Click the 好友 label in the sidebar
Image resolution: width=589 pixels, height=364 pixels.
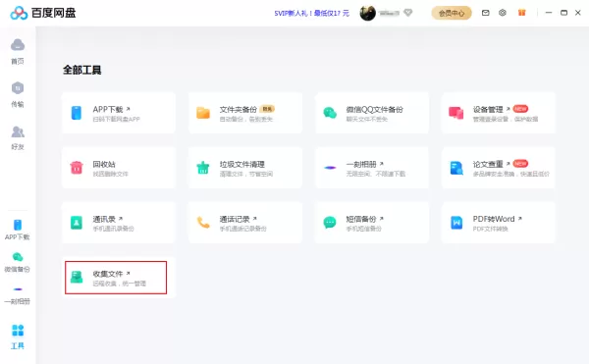[18, 147]
